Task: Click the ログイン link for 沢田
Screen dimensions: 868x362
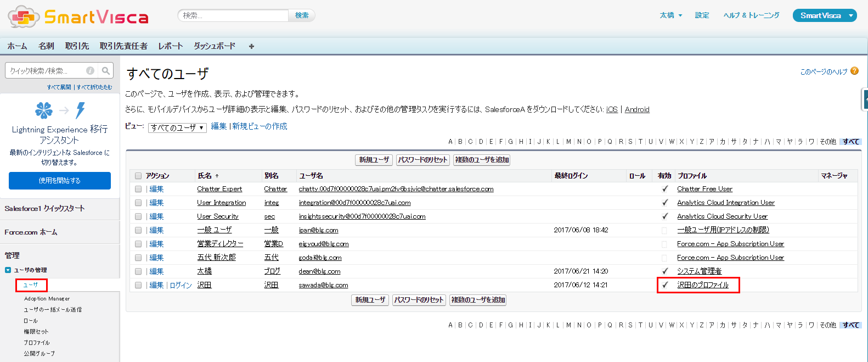Action: click(181, 285)
